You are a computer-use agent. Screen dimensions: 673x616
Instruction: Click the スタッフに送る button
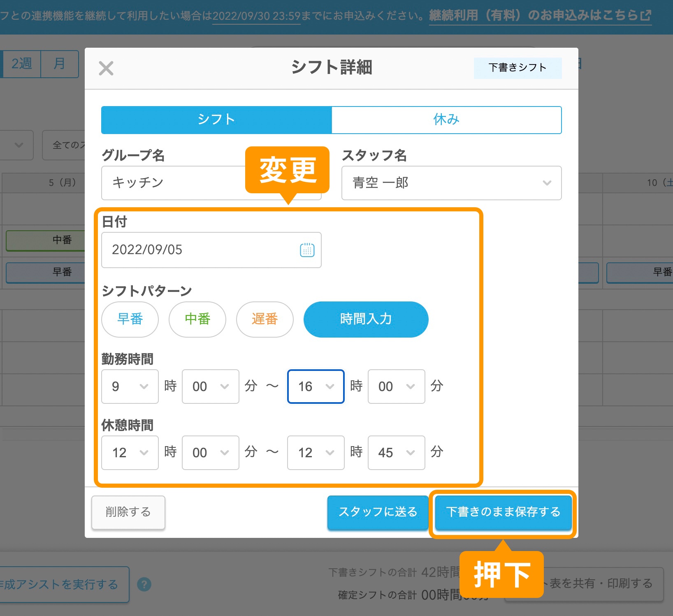[x=378, y=513]
